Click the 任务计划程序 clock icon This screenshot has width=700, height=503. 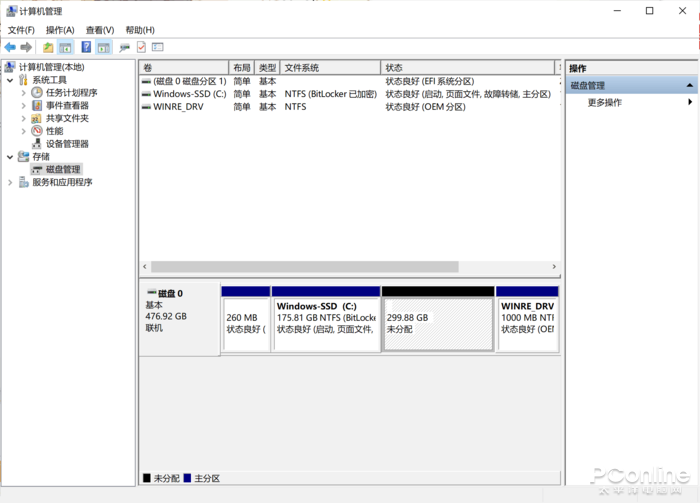pos(37,92)
